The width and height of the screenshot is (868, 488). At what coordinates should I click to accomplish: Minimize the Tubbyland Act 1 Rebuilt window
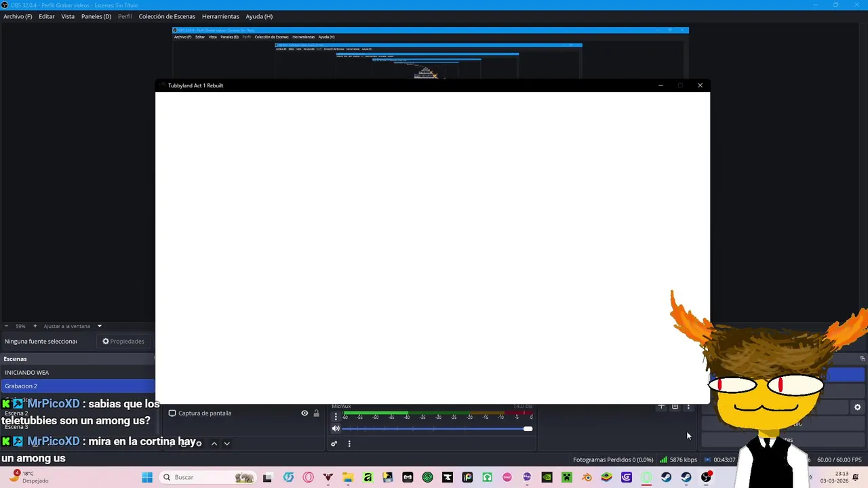tap(660, 85)
